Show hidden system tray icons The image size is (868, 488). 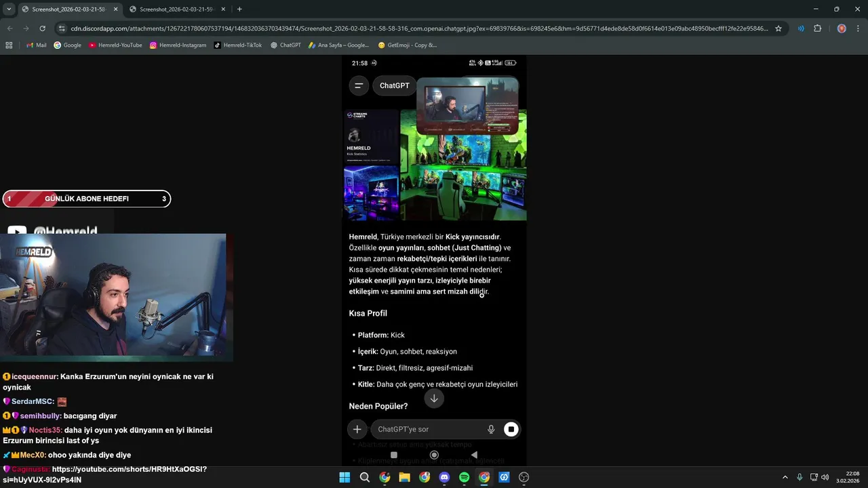pyautogui.click(x=785, y=477)
